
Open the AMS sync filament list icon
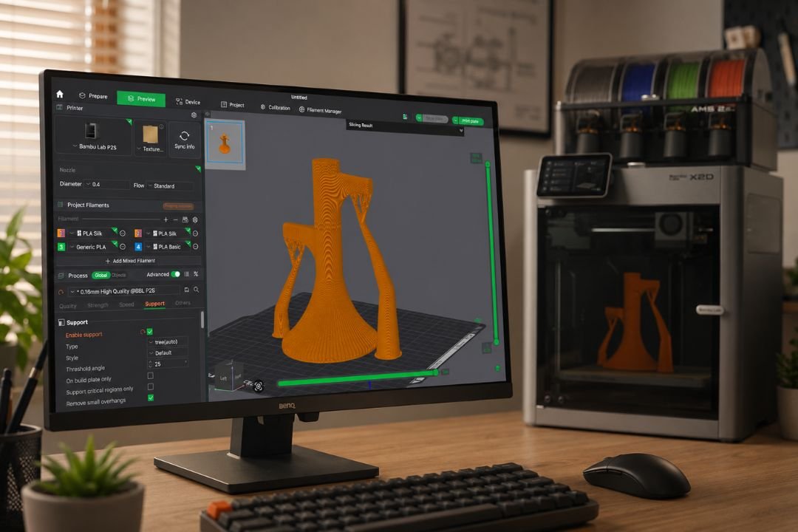[185, 219]
